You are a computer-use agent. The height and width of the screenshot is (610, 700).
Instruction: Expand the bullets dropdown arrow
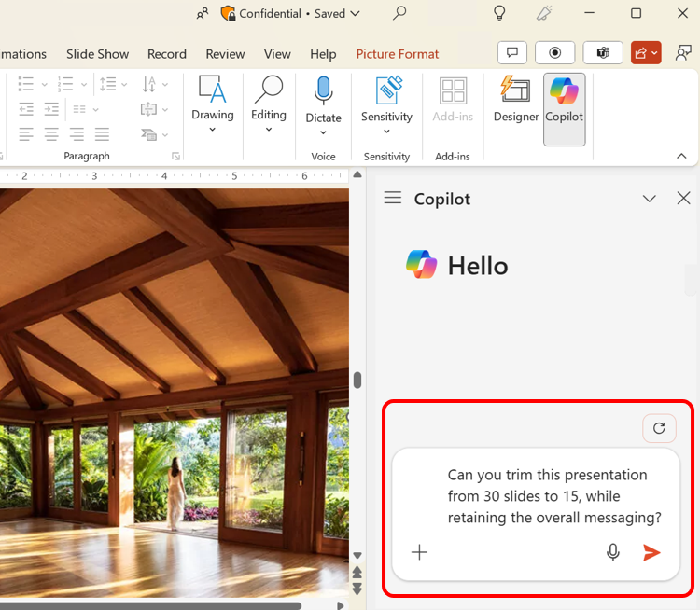pos(44,84)
